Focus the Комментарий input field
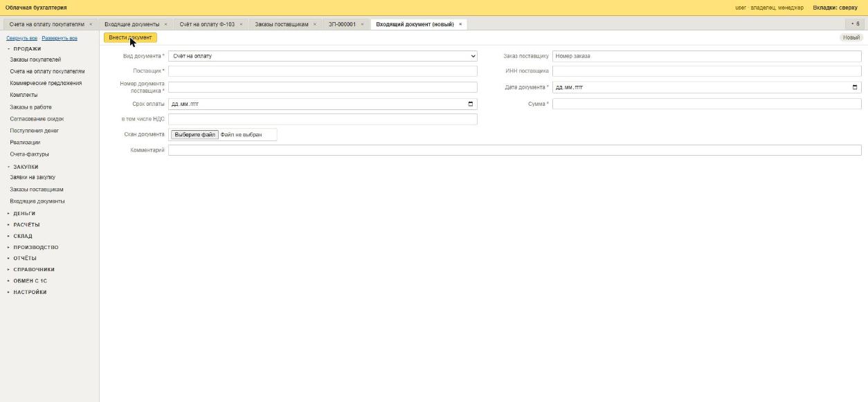Image resolution: width=868 pixels, height=402 pixels. click(515, 150)
